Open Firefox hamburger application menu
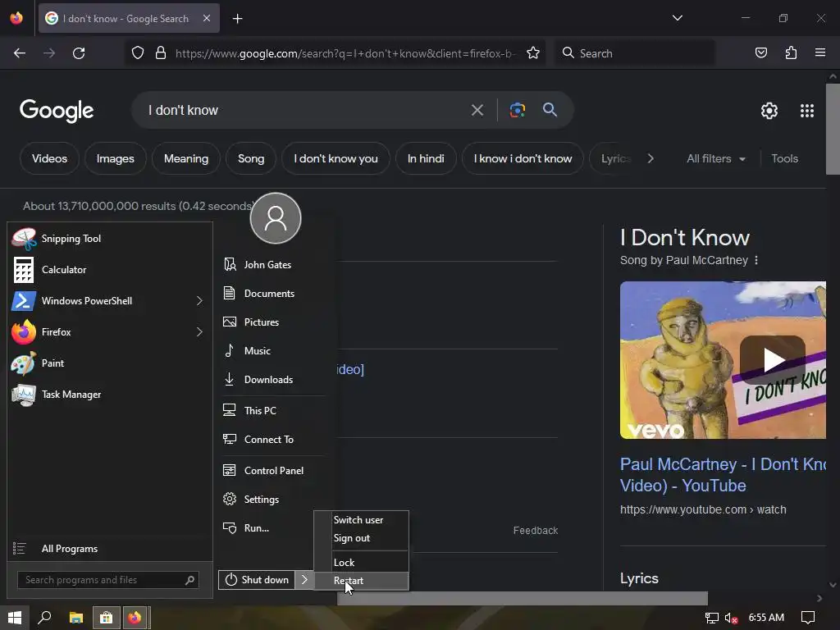The image size is (840, 630). 820,53
